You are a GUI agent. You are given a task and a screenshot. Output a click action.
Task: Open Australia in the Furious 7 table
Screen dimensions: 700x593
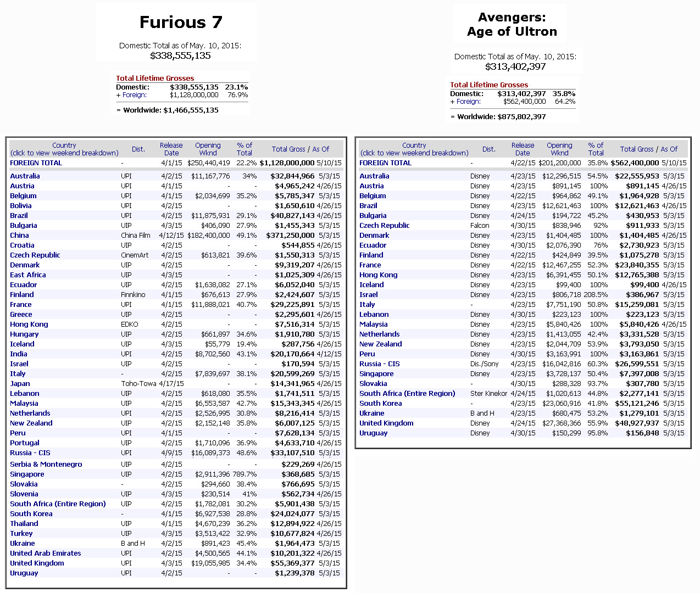(25, 176)
